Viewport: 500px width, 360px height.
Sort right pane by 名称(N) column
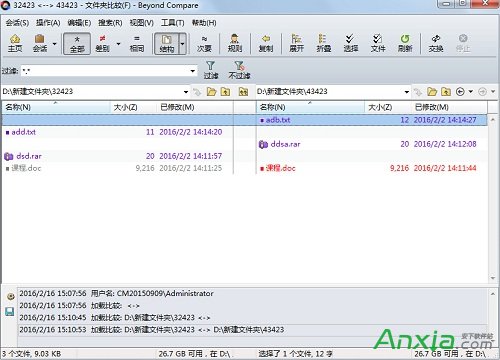pos(310,107)
